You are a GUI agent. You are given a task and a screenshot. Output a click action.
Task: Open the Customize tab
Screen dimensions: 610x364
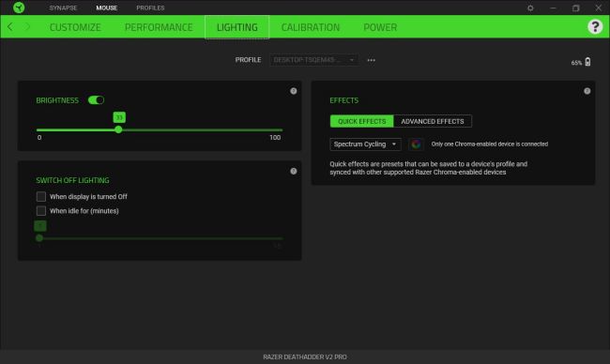75,27
